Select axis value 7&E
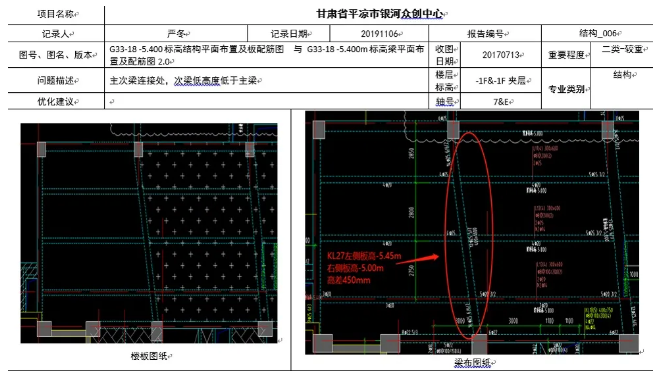Viewport: 661px width, 377px height. click(x=500, y=102)
